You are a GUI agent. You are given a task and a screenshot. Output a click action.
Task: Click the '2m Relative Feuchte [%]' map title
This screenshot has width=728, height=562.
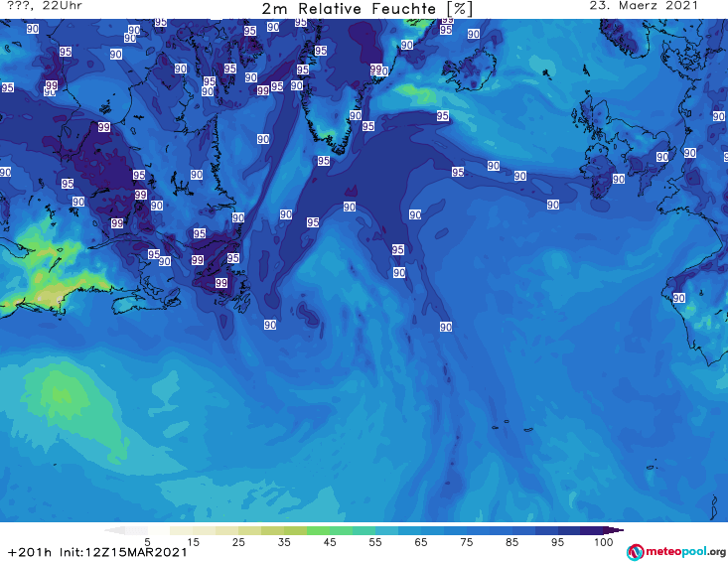point(367,9)
